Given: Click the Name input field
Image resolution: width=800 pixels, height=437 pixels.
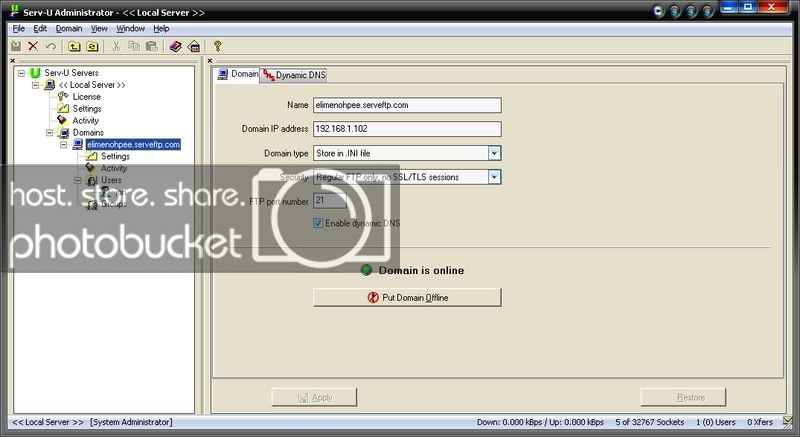Looking at the screenshot, I should [x=407, y=105].
